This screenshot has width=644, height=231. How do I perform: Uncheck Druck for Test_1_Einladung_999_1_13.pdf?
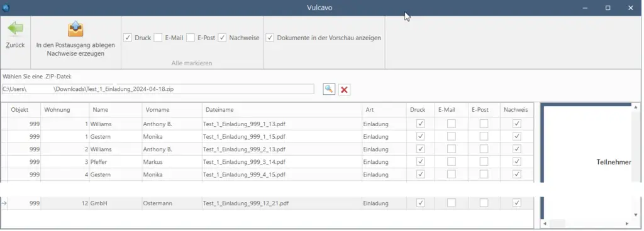click(x=420, y=124)
